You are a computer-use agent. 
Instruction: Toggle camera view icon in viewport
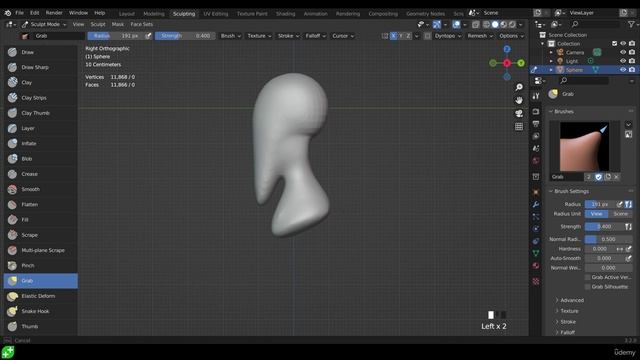(x=519, y=113)
